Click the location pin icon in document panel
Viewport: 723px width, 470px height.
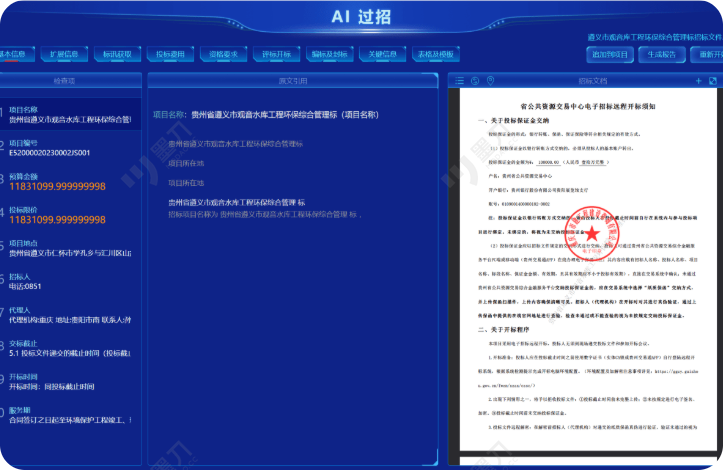click(490, 81)
